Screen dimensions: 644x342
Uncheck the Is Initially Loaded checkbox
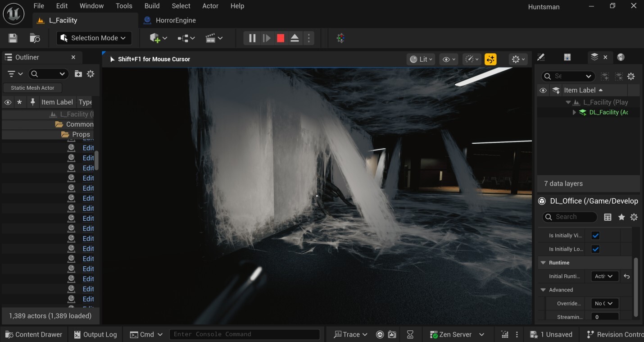[x=595, y=249]
